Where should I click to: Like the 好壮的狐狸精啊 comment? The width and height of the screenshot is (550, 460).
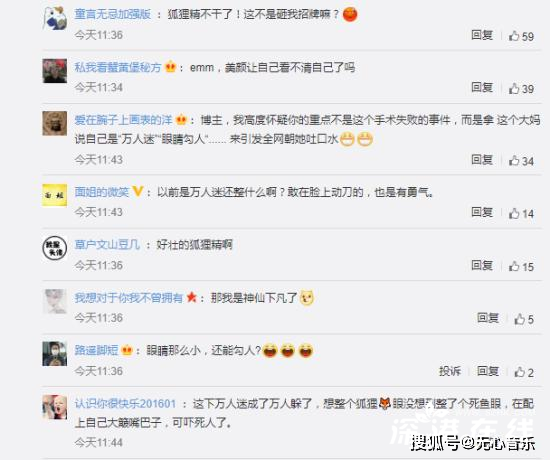point(514,266)
